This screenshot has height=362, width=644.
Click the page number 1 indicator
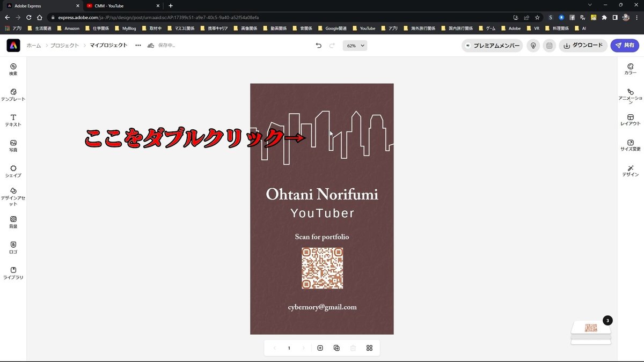coord(289,348)
